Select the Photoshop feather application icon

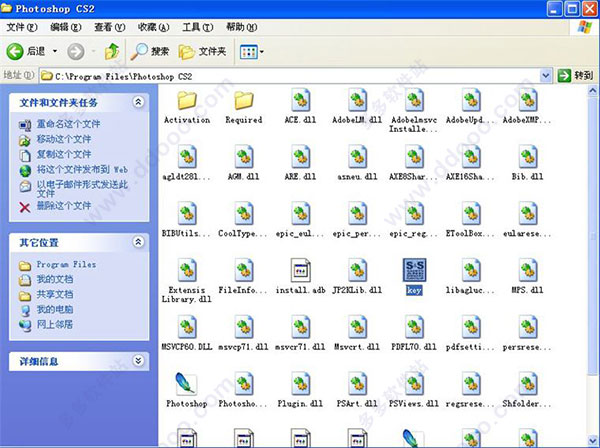(186, 384)
